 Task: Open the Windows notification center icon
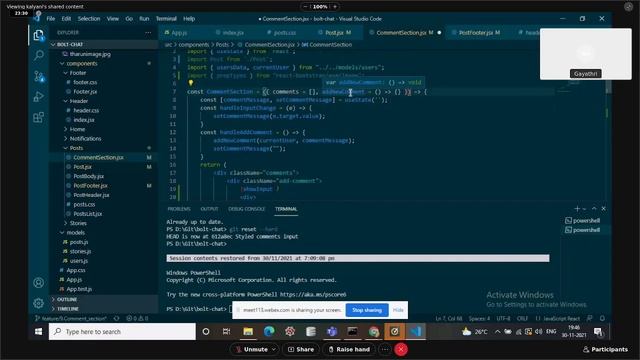[598, 331]
